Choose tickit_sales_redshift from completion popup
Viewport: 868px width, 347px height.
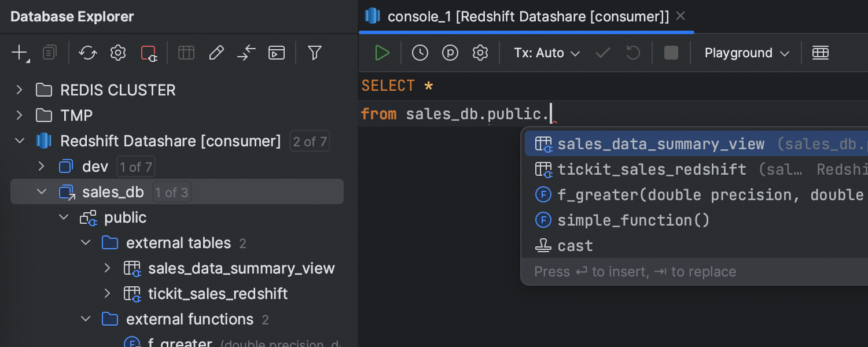pos(652,169)
